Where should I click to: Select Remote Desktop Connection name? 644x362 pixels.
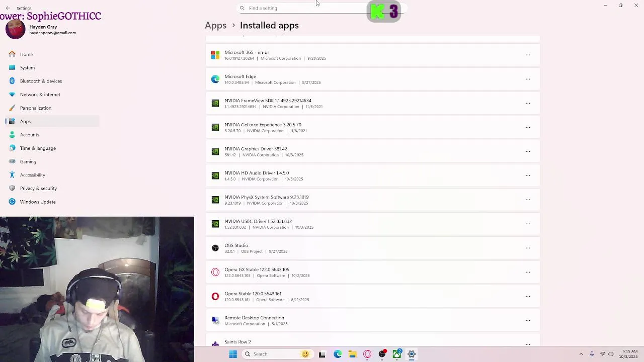coord(254,318)
